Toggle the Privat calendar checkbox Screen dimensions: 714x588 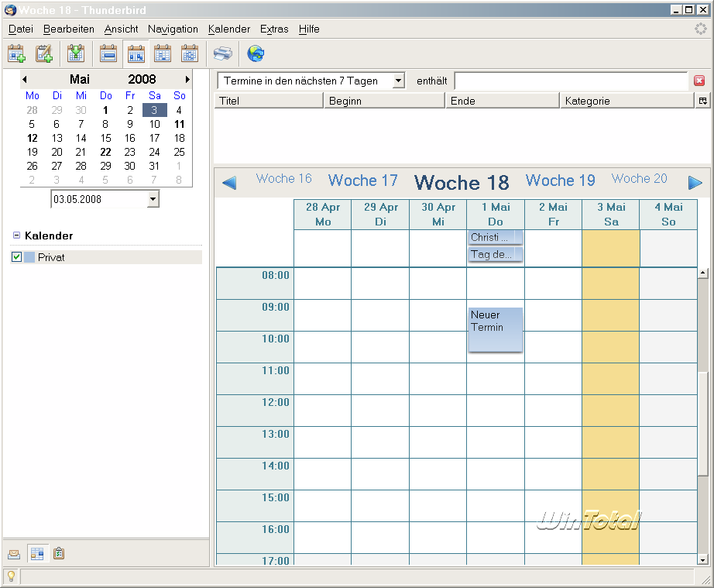pos(17,257)
